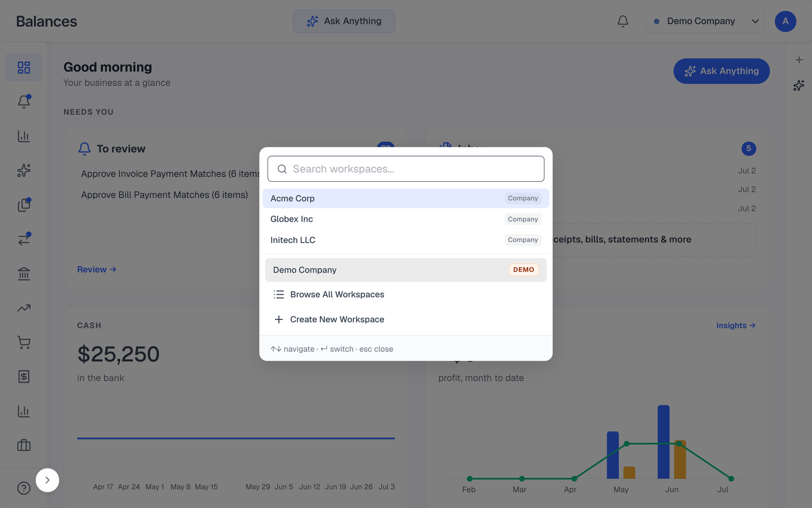Click the bell icon next to To review
812x508 pixels.
(x=84, y=149)
